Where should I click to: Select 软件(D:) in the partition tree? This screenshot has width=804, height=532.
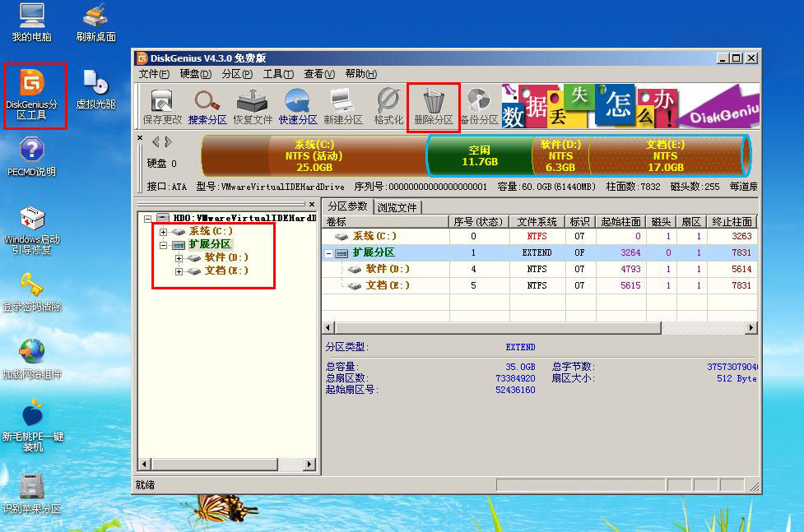[226, 257]
